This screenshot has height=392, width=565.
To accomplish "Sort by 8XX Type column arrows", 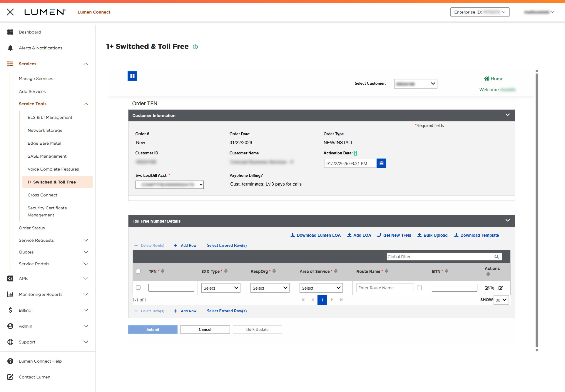I will pos(226,271).
